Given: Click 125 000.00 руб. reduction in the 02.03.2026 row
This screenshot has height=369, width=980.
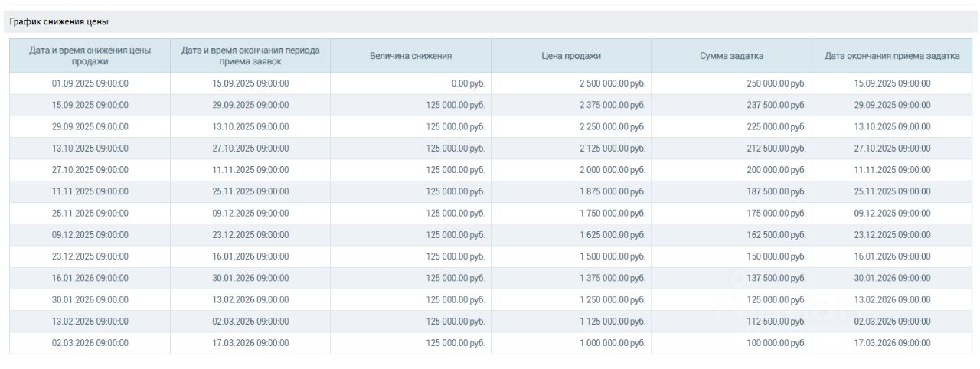Looking at the screenshot, I should click(456, 343).
